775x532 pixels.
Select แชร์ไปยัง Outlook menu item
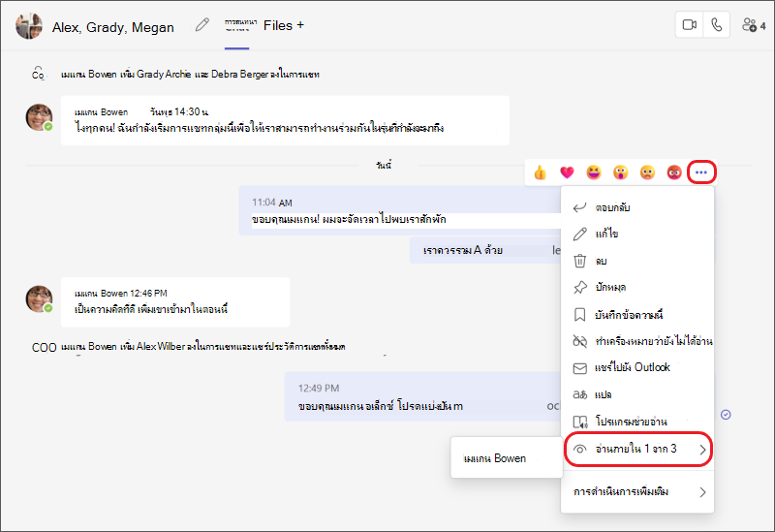(x=637, y=367)
